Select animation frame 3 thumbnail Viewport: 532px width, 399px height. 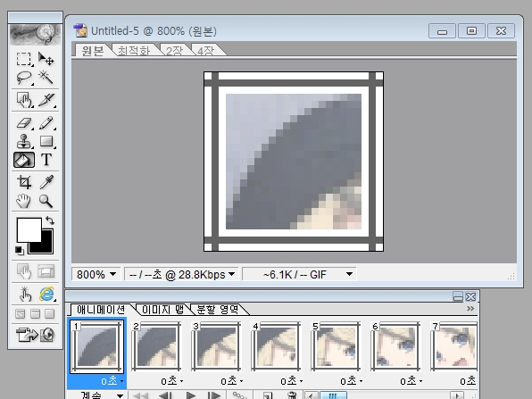tap(216, 346)
